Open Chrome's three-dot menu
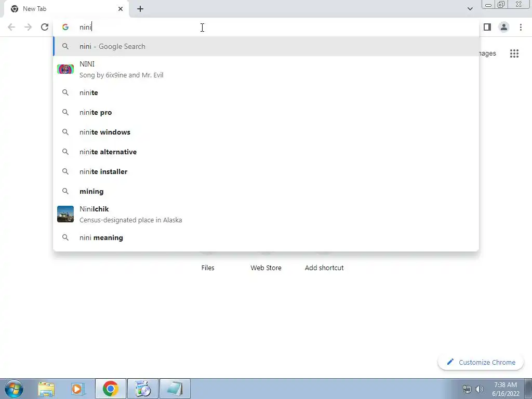 click(x=521, y=27)
